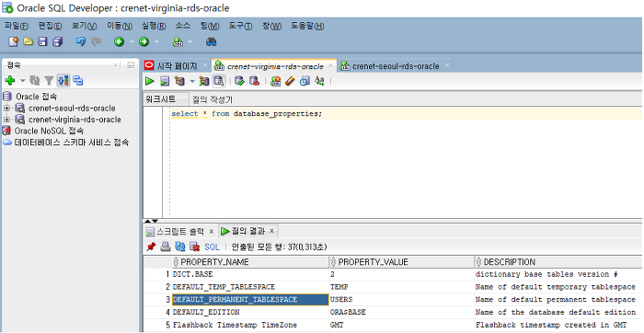644x333 pixels.
Task: Click the red pin icon in query result
Action: 151,247
